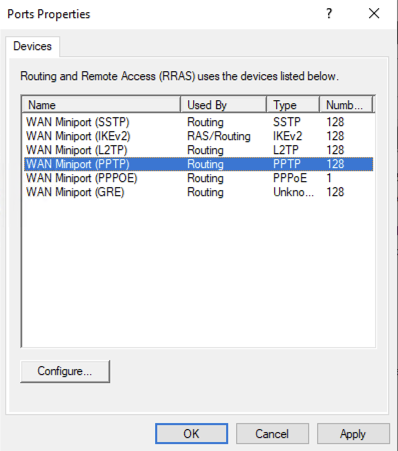Image resolution: width=398 pixels, height=451 pixels.
Task: Click the Numb... column header
Action: (x=346, y=105)
